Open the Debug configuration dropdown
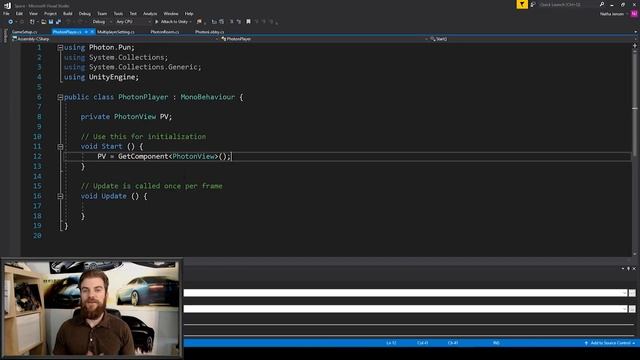Screen dimensions: 640x360 pyautogui.click(x=102, y=22)
